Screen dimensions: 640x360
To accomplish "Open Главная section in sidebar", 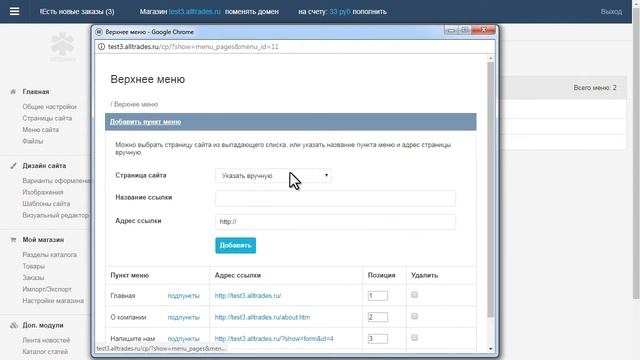I will point(36,92).
